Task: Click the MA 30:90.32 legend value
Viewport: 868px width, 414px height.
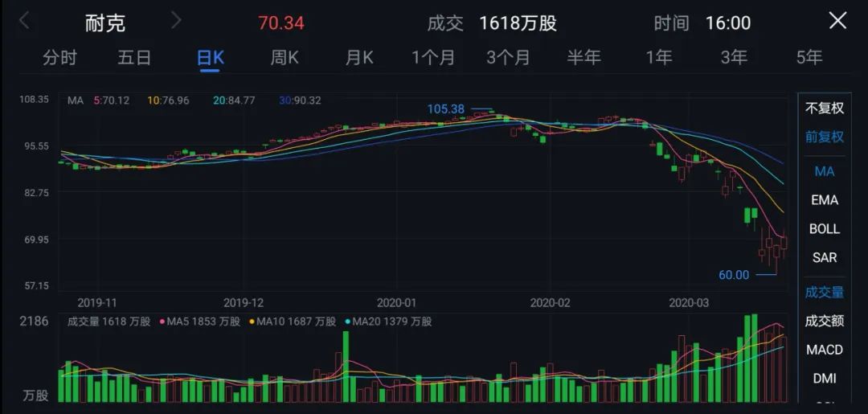Action: pos(300,100)
